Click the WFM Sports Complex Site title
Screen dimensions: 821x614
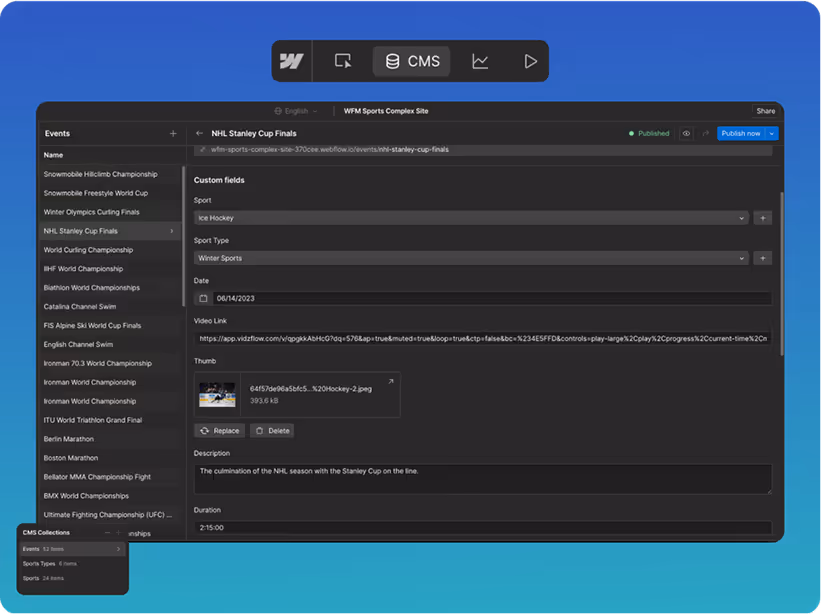point(386,111)
